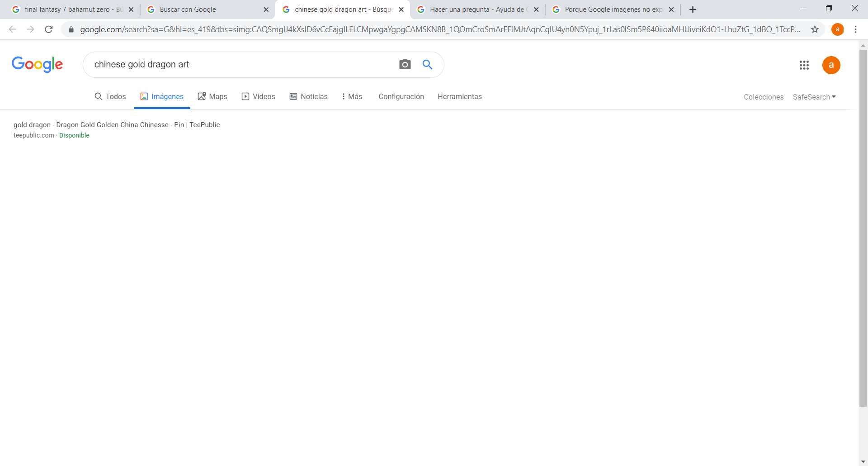868x466 pixels.
Task: Close the 'Hacer una pregunta' tab
Action: coord(536,10)
